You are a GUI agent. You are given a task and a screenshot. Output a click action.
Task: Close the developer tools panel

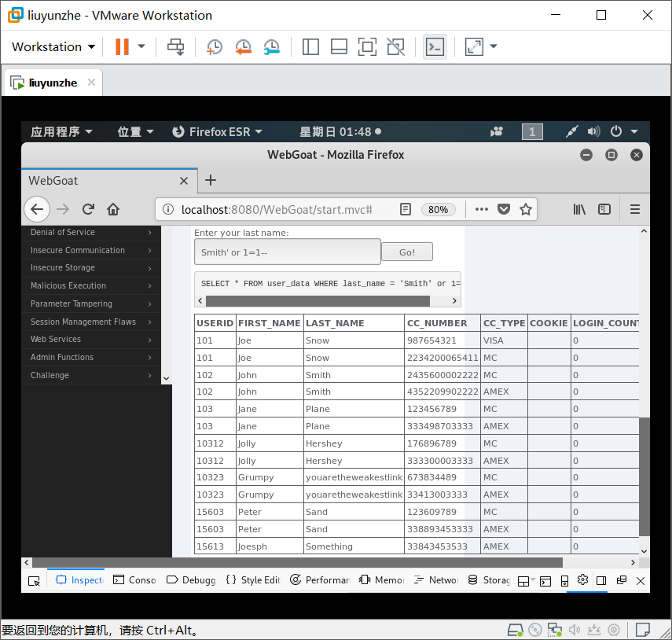[641, 581]
